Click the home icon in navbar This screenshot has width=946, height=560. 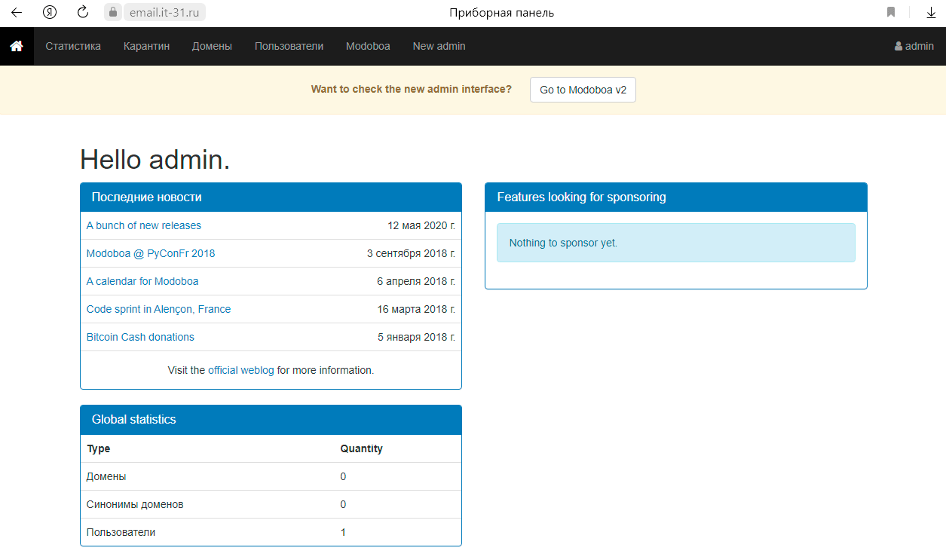click(x=17, y=46)
